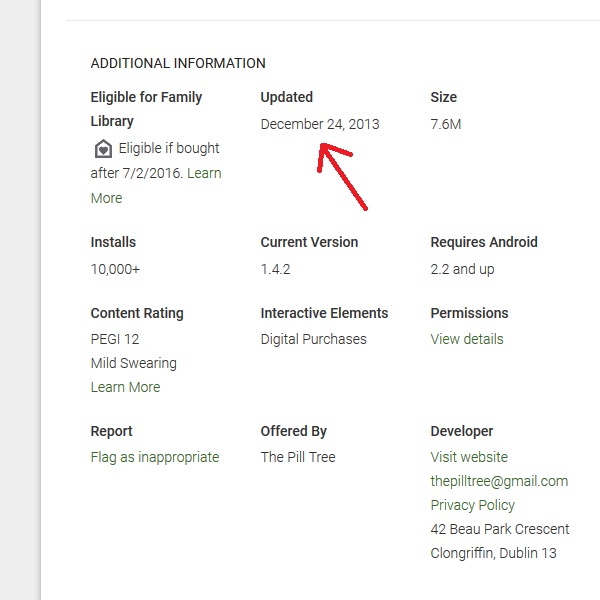Click the Family Library house icon

(x=103, y=149)
